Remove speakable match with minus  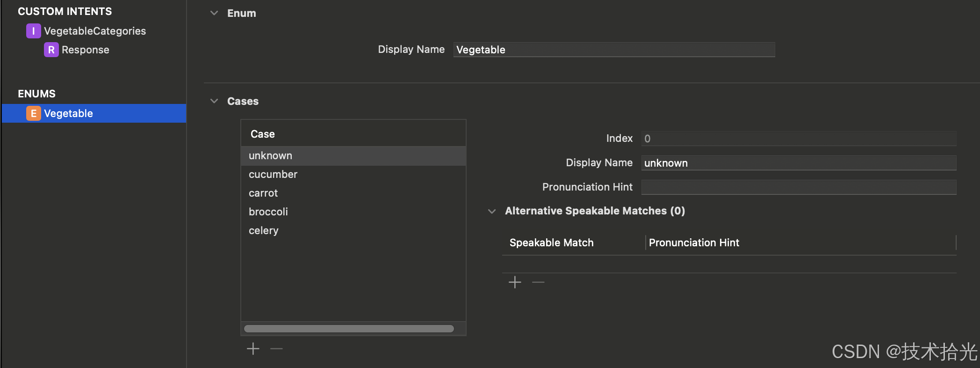(x=538, y=282)
